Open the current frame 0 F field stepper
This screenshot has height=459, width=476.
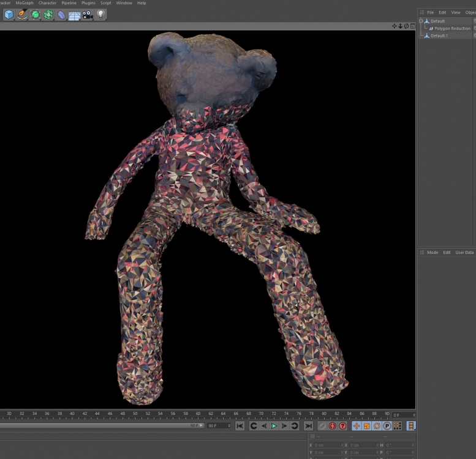pyautogui.click(x=414, y=415)
